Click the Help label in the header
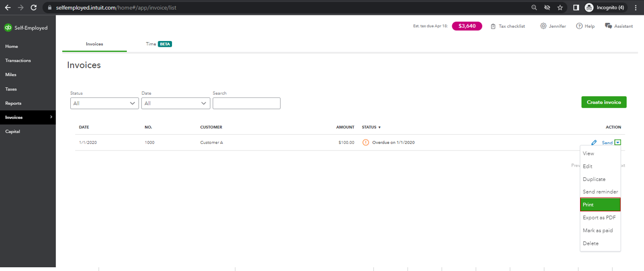644x271 pixels. [590, 26]
